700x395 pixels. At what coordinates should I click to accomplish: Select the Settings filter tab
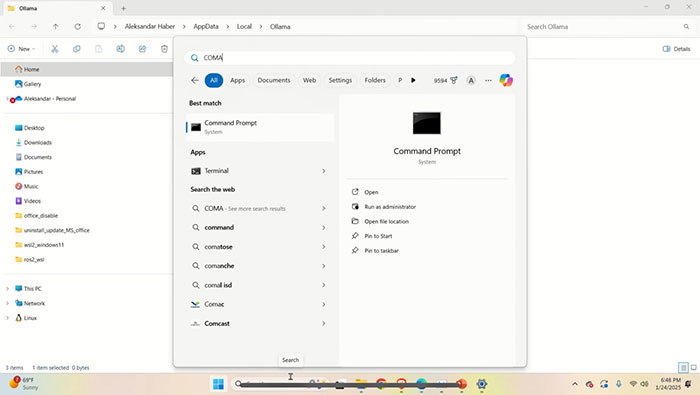tap(340, 80)
